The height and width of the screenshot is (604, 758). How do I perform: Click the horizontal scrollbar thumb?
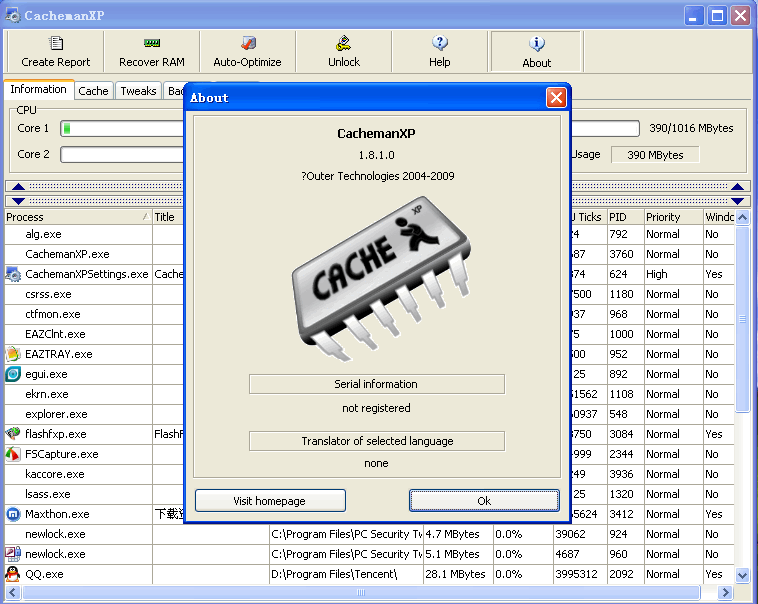(x=361, y=592)
